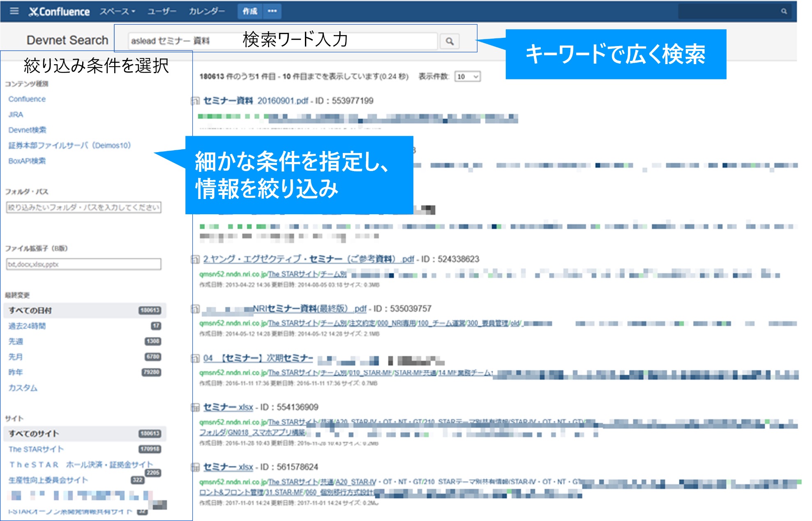This screenshot has height=521, width=812.
Task: Click file icon beside ヤング・エグゼクティブ・セミナー result
Action: click(195, 259)
